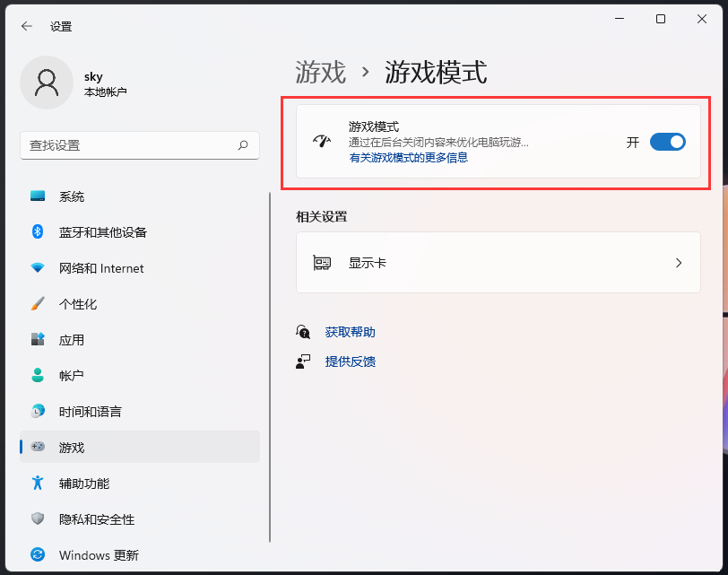Screen dimensions: 728x575
Task: Select 帐户 in the sidebar
Action: pyautogui.click(x=69, y=376)
